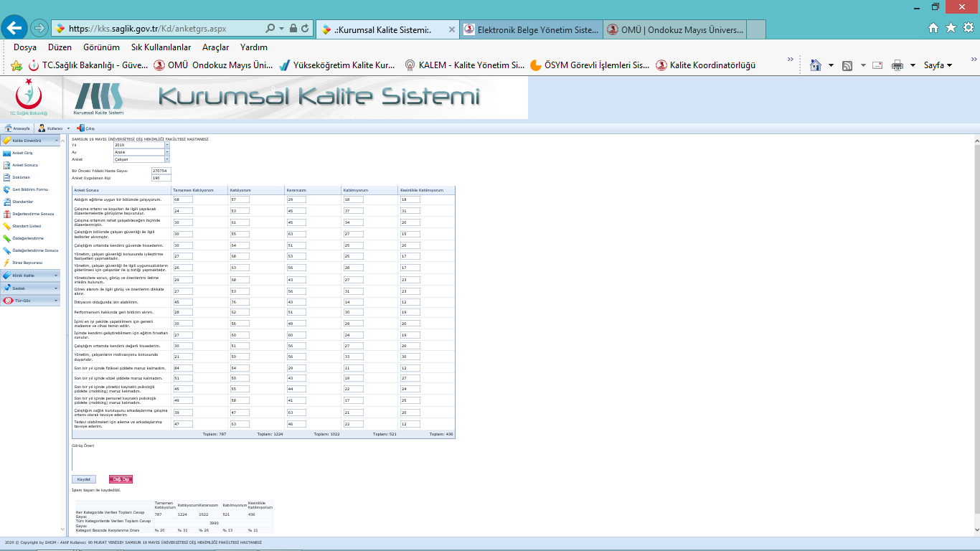Go back with browser back arrow
The width and height of the screenshot is (980, 551).
(x=14, y=28)
